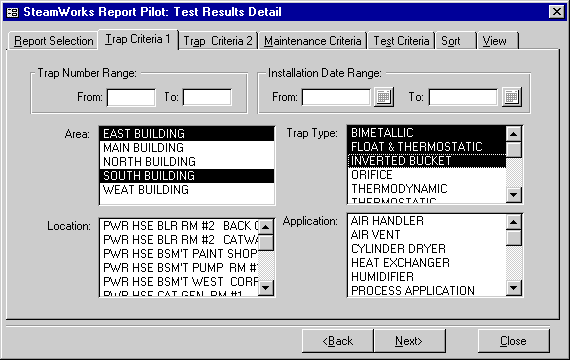Viewport: 570px width, 360px height.
Task: Click Application list scrollbar thumb
Action: (x=514, y=238)
